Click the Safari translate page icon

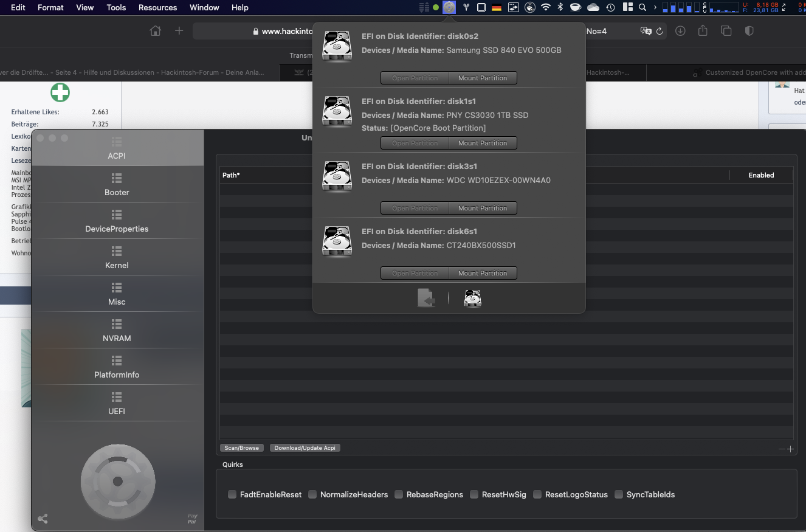pyautogui.click(x=646, y=31)
